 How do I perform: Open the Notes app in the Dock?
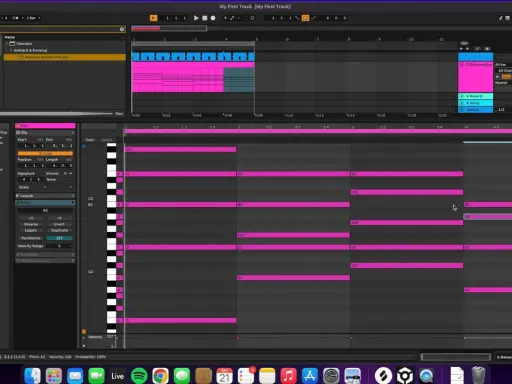(267, 376)
